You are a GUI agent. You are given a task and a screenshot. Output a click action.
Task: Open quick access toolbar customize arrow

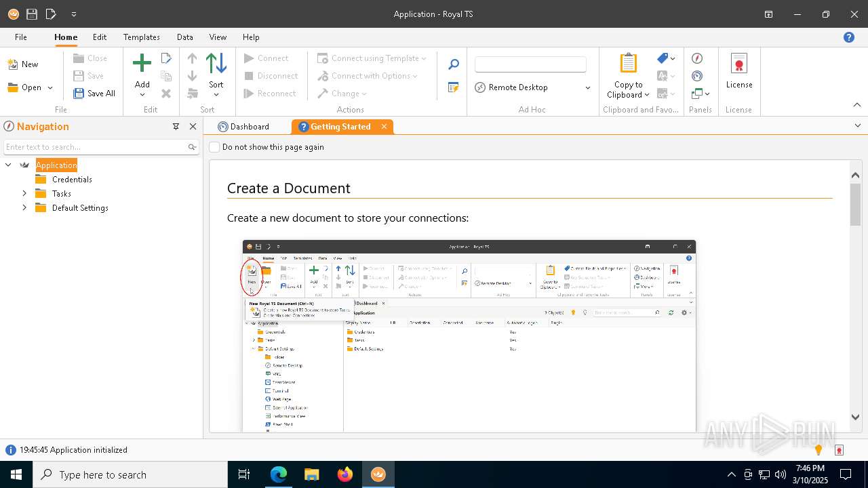[73, 14]
